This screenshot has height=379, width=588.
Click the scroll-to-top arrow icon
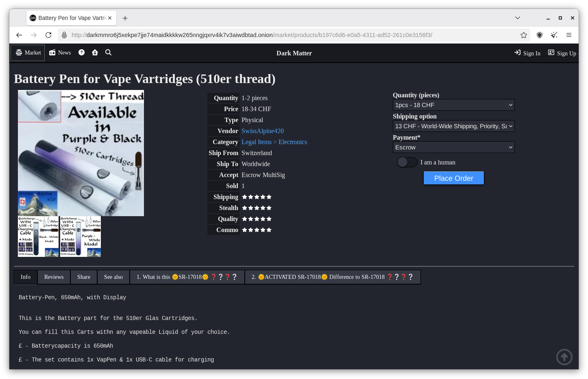pyautogui.click(x=564, y=357)
